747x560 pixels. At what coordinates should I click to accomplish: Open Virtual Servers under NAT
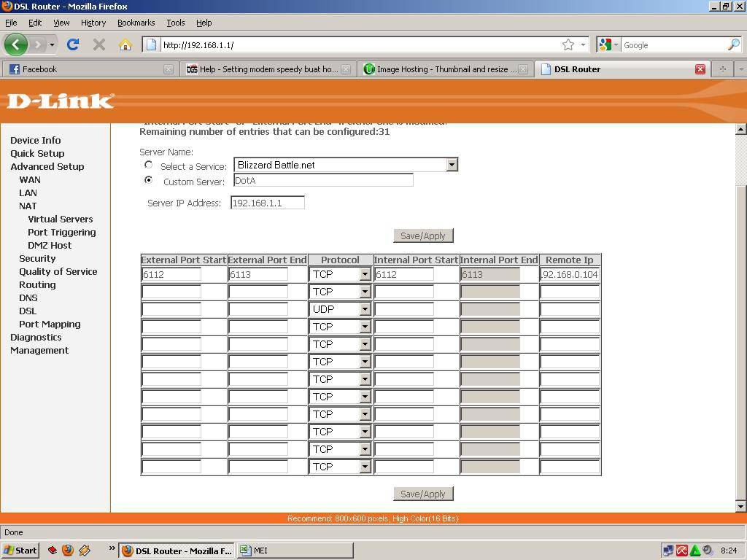[61, 219]
